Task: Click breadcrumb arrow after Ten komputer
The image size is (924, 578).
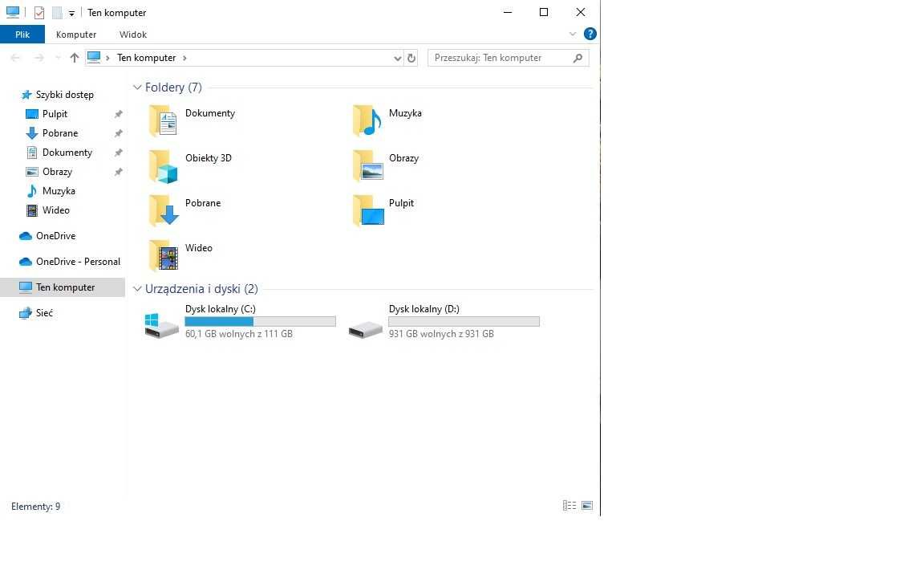Action: 184,58
